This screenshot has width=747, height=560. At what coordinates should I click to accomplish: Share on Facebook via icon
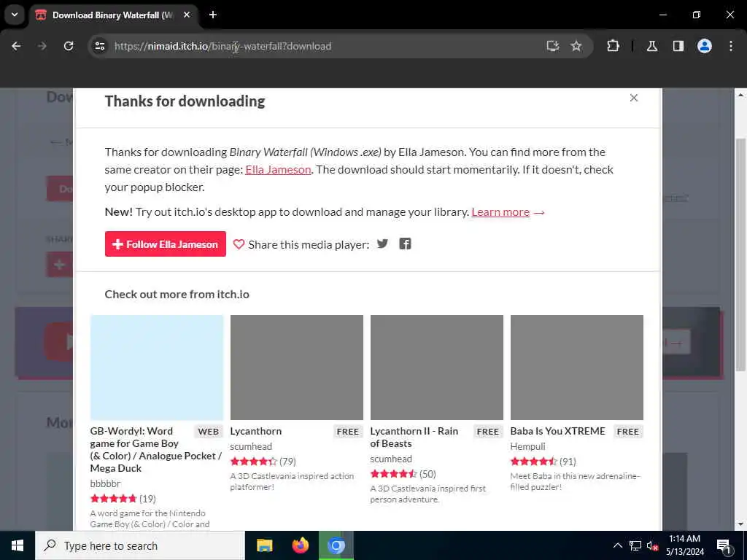pyautogui.click(x=405, y=244)
